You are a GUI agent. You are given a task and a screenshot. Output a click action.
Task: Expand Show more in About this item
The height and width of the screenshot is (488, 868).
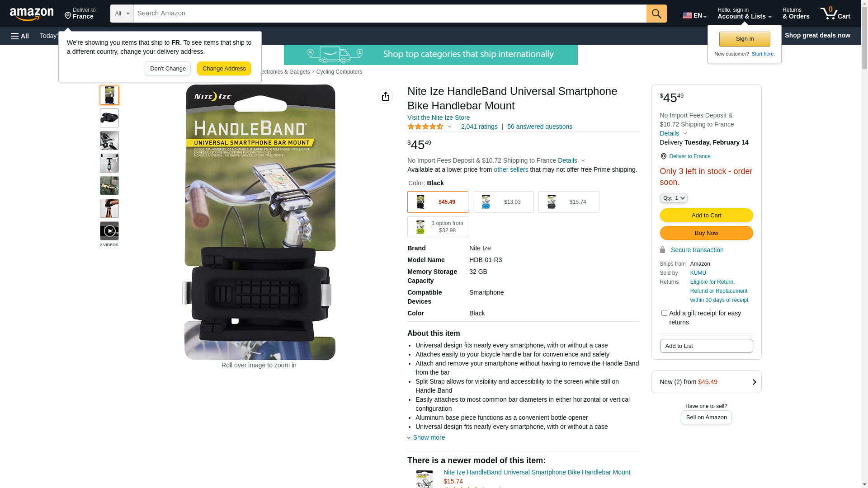tap(429, 437)
